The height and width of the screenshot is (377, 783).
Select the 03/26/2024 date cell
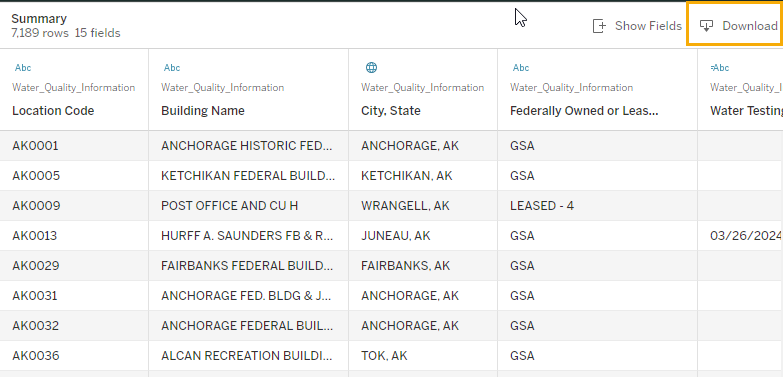coord(740,236)
